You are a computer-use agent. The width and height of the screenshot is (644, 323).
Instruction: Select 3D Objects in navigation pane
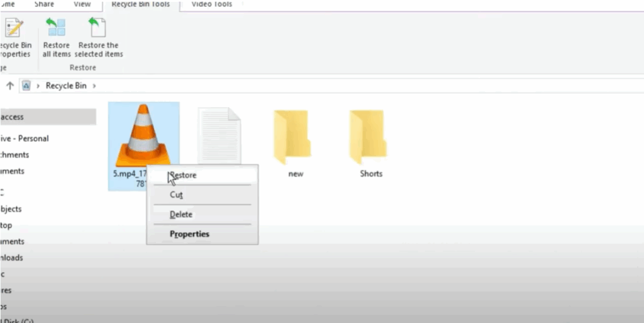(11, 209)
